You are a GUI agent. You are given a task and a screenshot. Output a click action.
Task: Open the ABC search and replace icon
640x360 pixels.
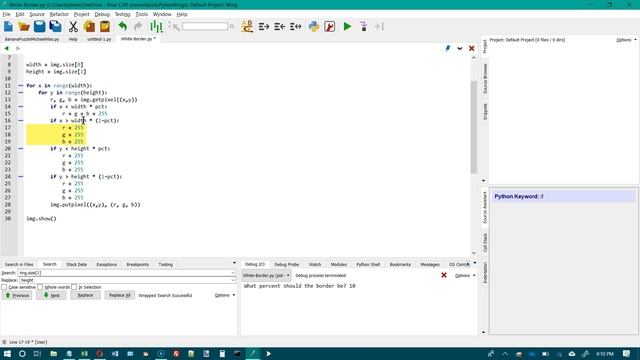(247, 27)
